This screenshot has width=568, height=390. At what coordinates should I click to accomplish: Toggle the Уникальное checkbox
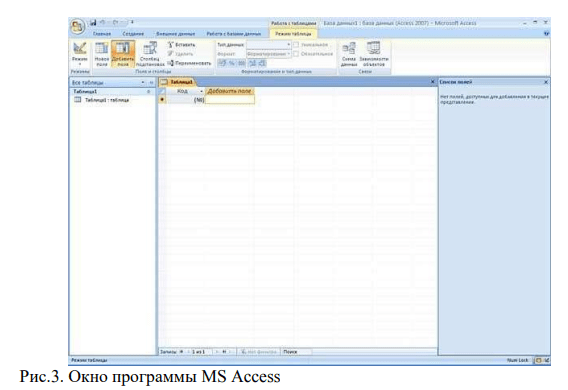pos(296,45)
